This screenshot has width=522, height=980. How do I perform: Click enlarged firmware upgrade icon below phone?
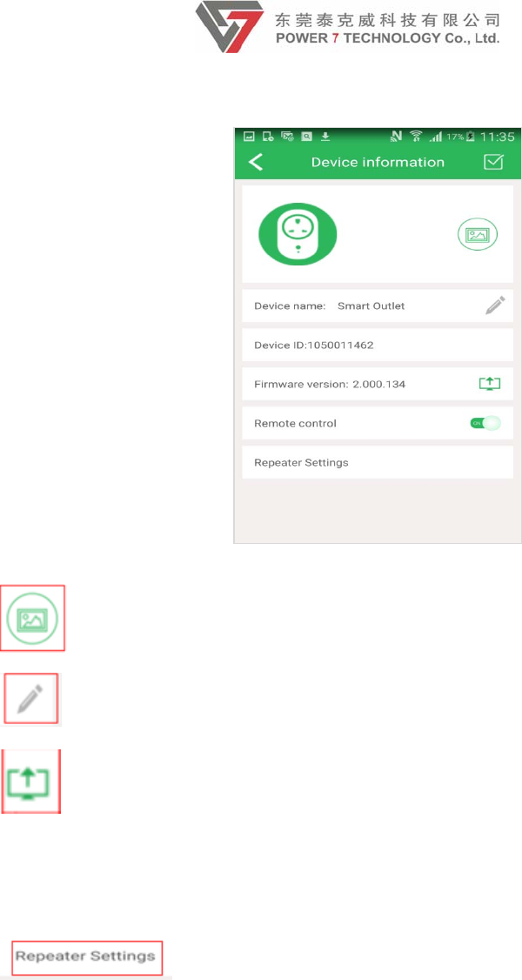[30, 782]
